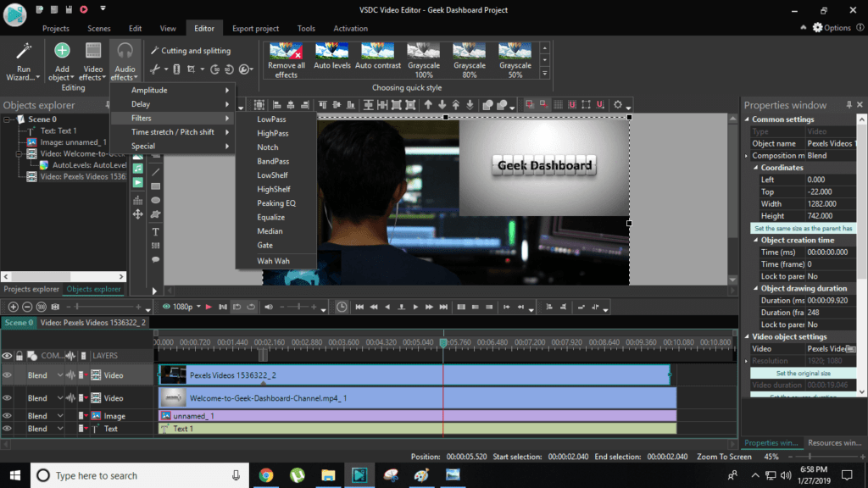Collapse the Object creation time section
The width and height of the screenshot is (868, 488).
(755, 240)
